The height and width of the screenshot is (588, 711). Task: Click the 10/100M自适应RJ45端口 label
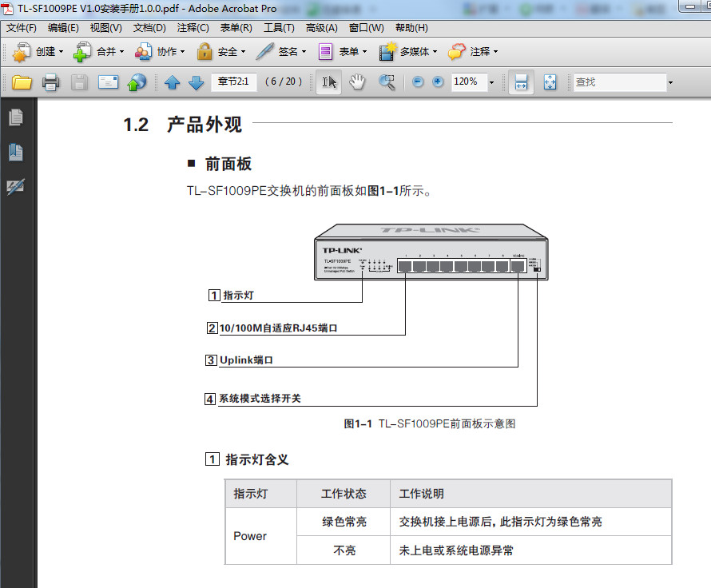coord(279,328)
